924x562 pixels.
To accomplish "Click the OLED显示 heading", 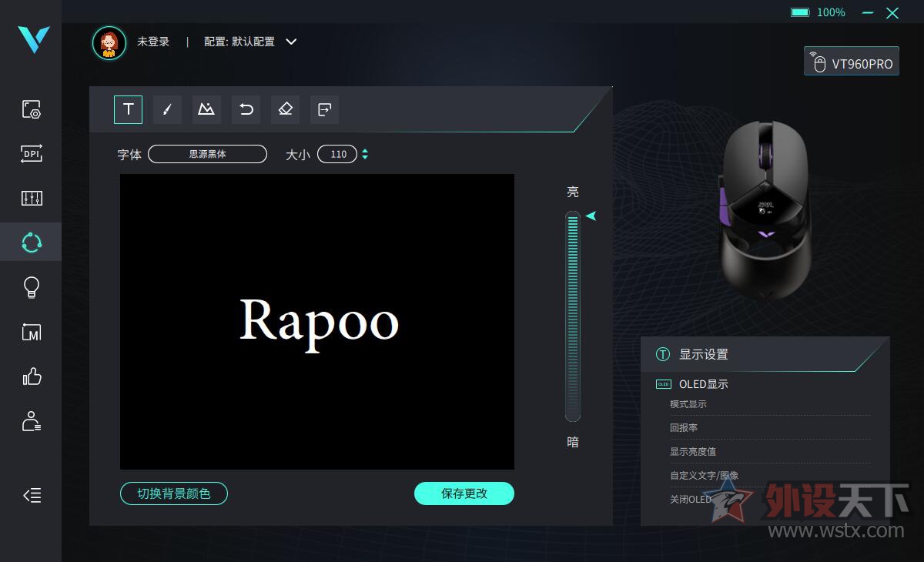I will tap(704, 384).
